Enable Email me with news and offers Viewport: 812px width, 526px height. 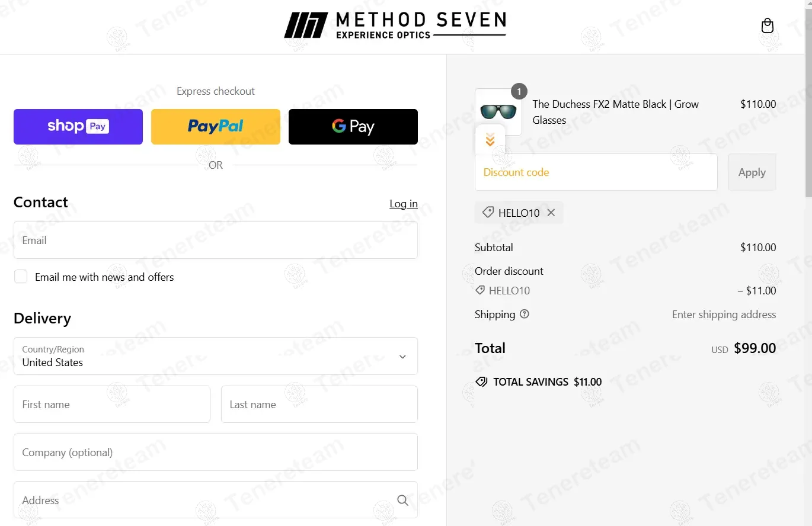tap(21, 277)
